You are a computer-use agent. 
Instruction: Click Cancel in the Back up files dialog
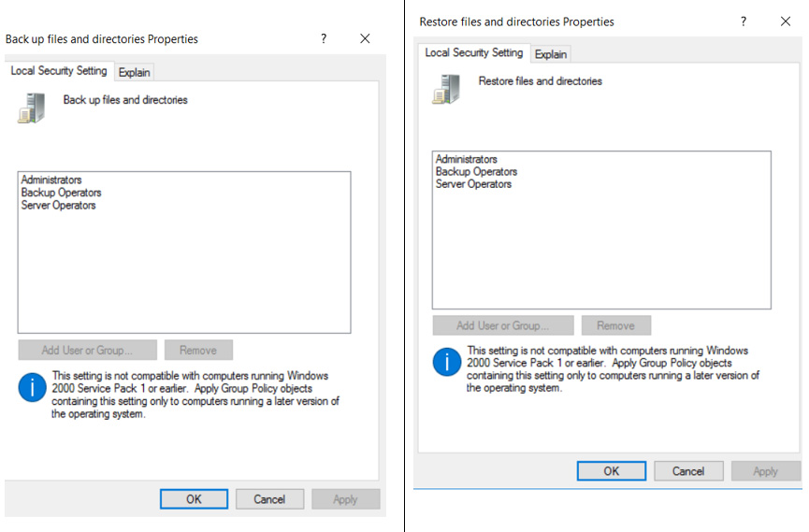pos(269,499)
